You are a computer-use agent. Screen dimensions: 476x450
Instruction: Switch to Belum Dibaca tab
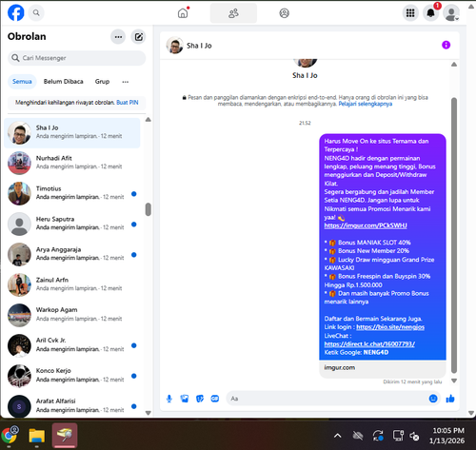[x=64, y=82]
